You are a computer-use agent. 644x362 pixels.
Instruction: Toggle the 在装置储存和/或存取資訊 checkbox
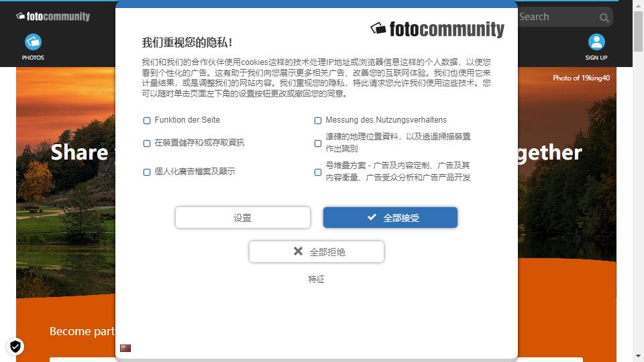pyautogui.click(x=147, y=143)
